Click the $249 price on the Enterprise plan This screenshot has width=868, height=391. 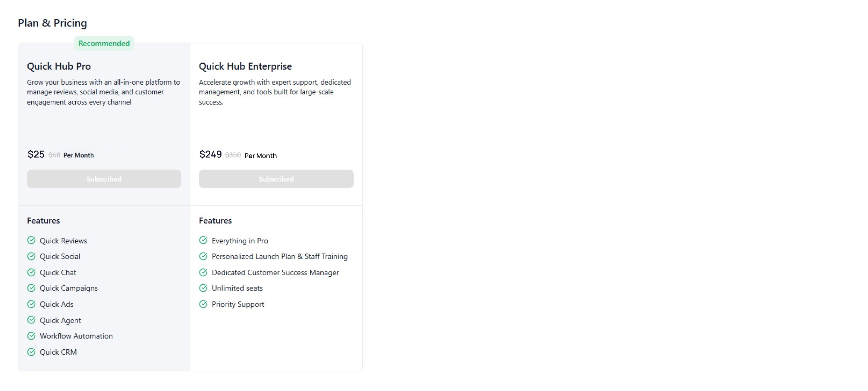(x=210, y=154)
